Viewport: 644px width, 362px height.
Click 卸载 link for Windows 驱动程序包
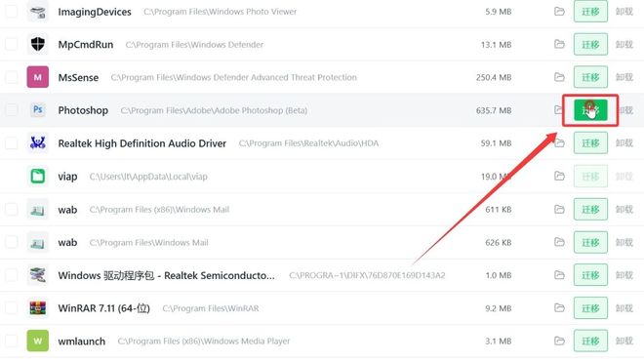click(x=624, y=275)
